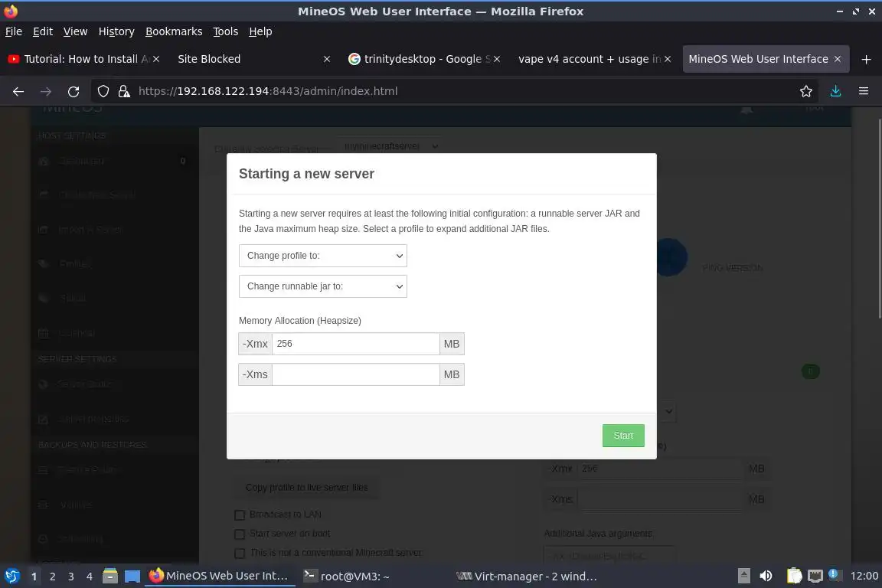Viewport: 882px width, 588px height.
Task: Open the View menu
Action: point(75,31)
